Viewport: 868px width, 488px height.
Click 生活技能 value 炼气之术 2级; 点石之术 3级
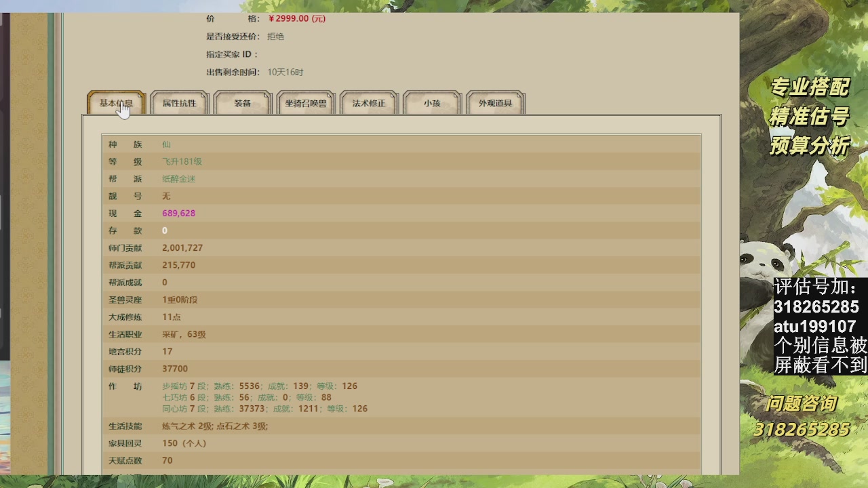215,426
